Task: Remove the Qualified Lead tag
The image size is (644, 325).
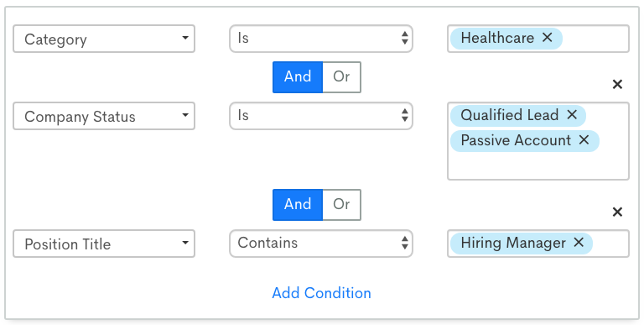Action: [x=572, y=115]
